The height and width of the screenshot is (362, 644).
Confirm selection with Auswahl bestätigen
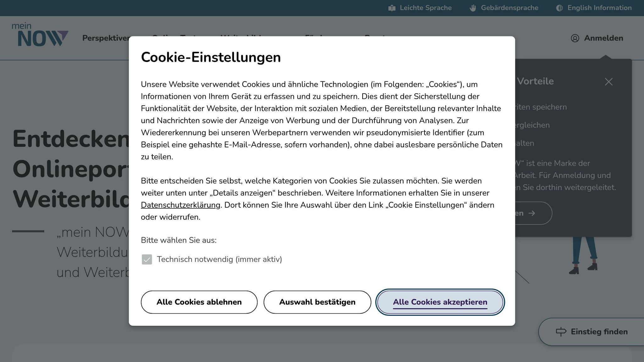pyautogui.click(x=317, y=302)
